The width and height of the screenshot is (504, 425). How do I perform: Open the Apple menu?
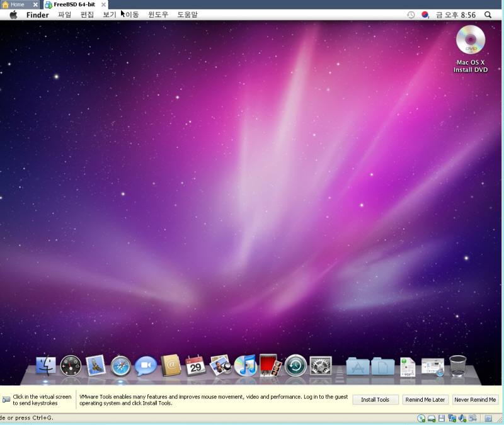[13, 14]
